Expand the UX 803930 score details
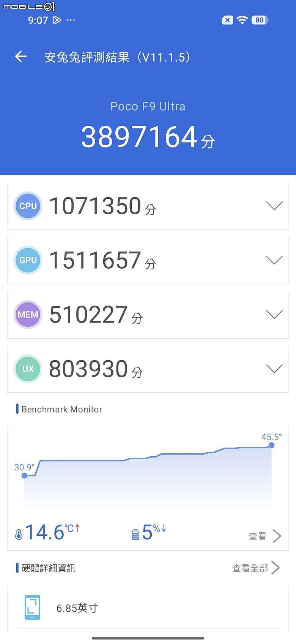The image size is (296, 644). [274, 369]
